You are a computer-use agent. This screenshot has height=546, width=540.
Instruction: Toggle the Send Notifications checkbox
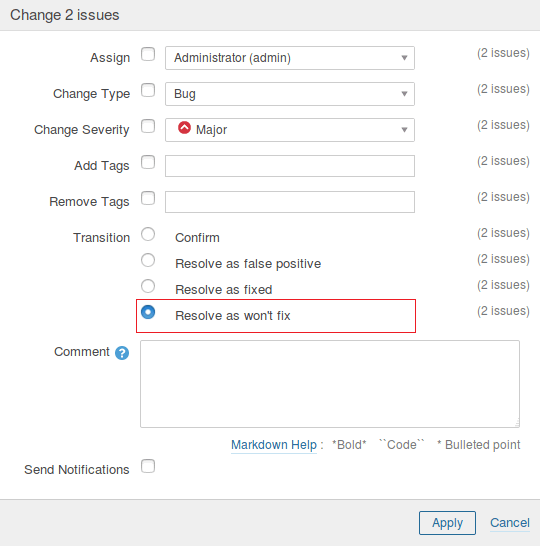point(148,466)
